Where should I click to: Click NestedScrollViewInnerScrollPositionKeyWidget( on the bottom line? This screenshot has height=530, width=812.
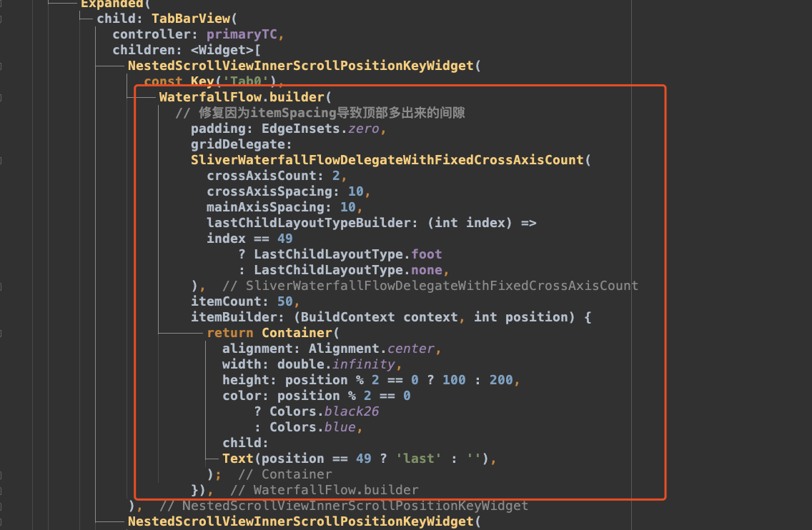tap(304, 521)
